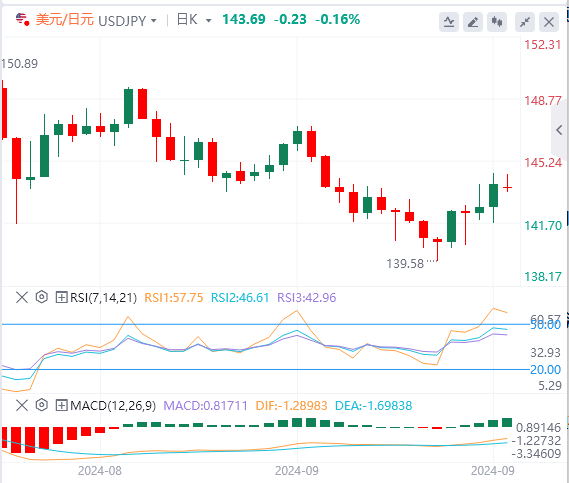Select the pencil drawing tool

[x=472, y=22]
